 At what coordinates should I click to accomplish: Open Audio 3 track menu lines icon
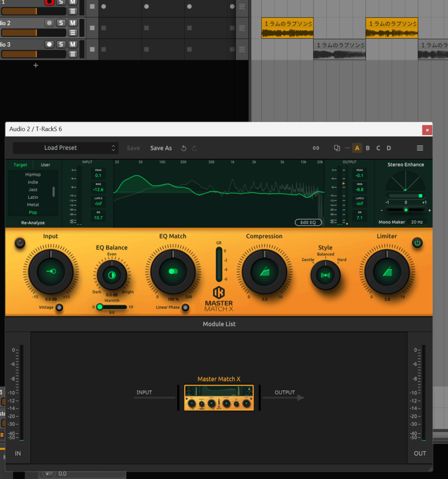pos(73,54)
